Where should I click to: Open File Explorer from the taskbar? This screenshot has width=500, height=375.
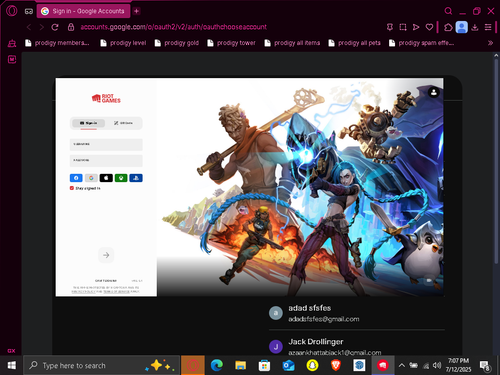[x=240, y=365]
